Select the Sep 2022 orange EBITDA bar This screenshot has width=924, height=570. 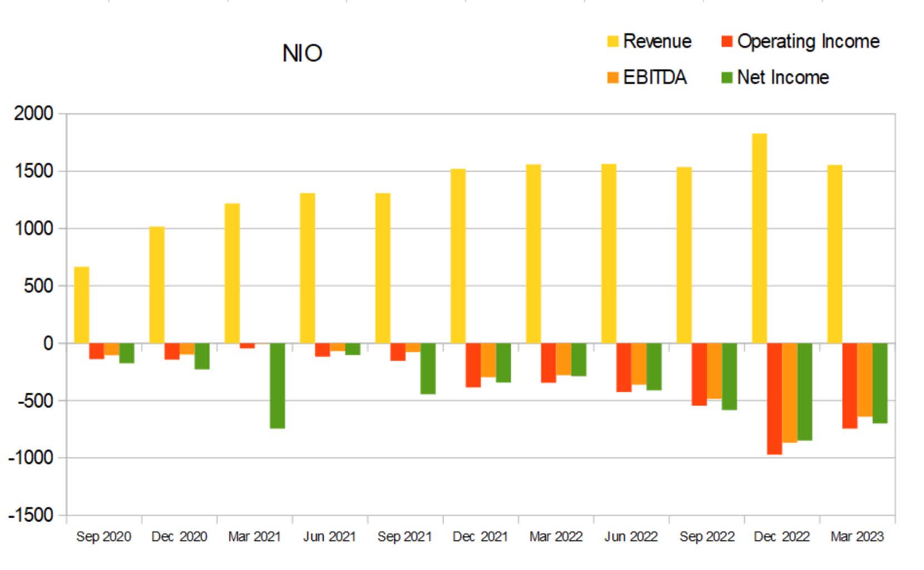[714, 371]
